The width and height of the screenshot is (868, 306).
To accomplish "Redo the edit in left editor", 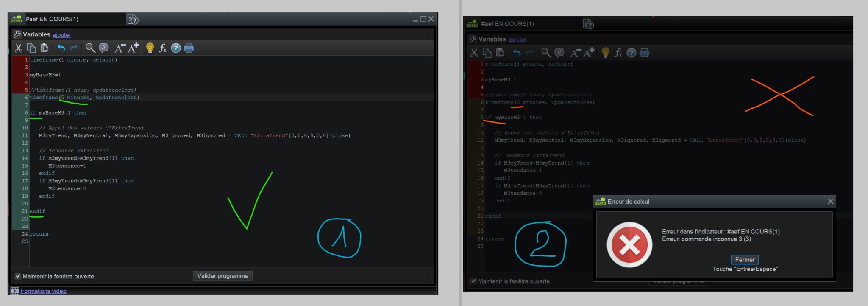I will 74,48.
